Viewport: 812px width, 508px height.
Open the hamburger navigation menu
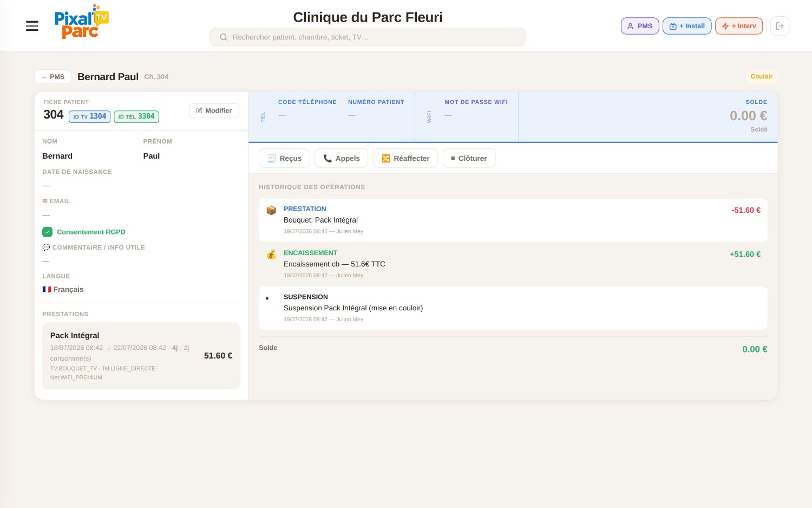[32, 26]
